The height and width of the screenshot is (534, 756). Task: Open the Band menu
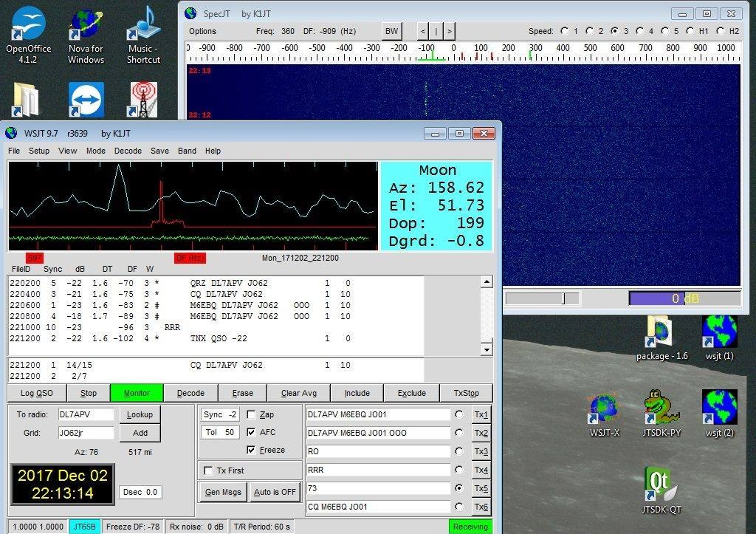[187, 151]
